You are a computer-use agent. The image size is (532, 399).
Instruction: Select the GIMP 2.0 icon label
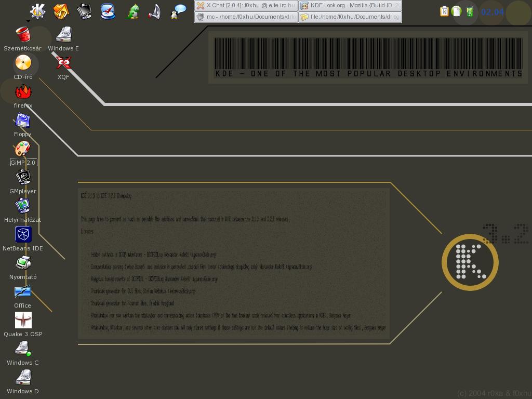pos(23,163)
